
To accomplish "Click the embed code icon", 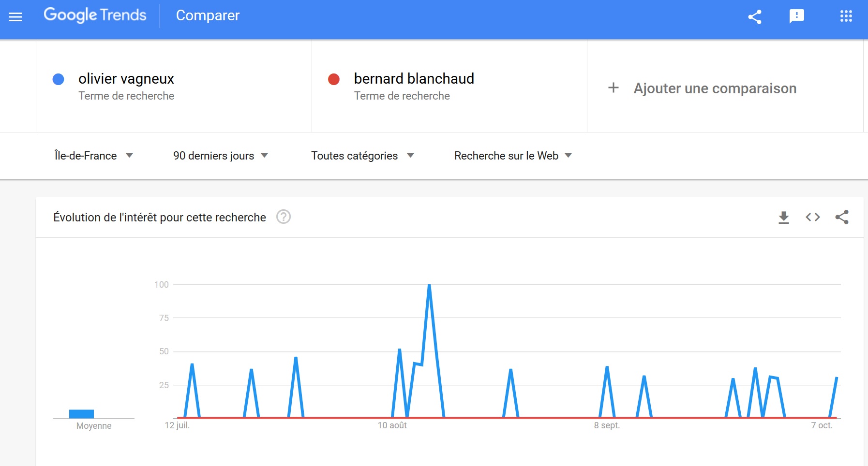I will click(813, 218).
